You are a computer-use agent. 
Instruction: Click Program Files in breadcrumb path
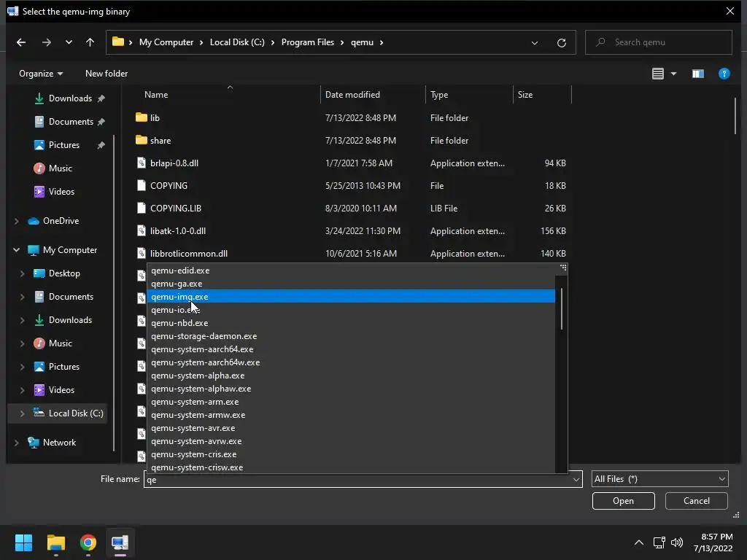pyautogui.click(x=307, y=42)
